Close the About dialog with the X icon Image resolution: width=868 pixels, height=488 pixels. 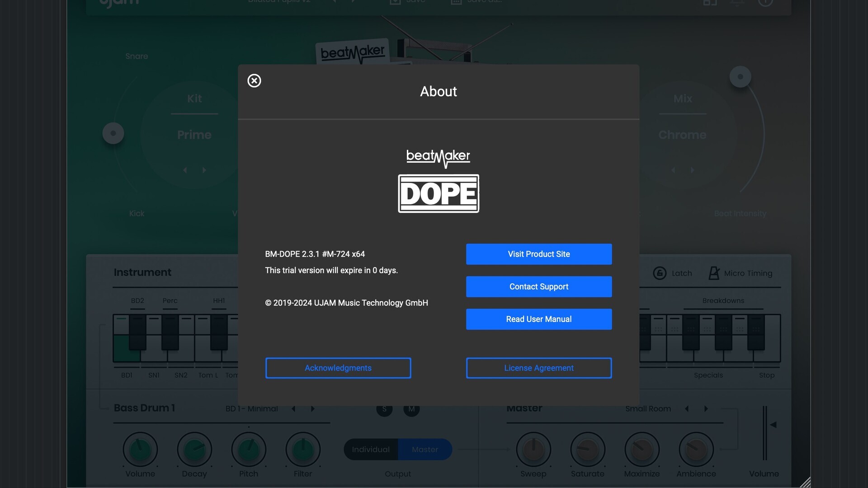click(x=254, y=80)
